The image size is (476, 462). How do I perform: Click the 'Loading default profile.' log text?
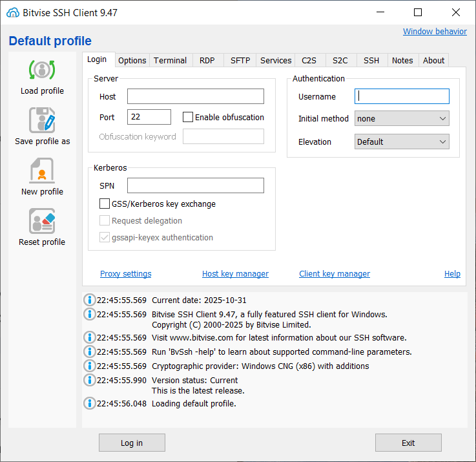point(194,404)
